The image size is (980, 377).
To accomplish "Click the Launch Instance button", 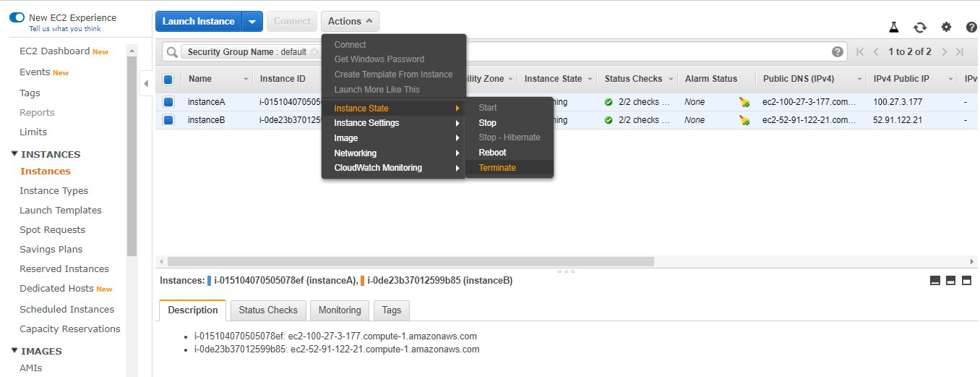I will [x=199, y=21].
